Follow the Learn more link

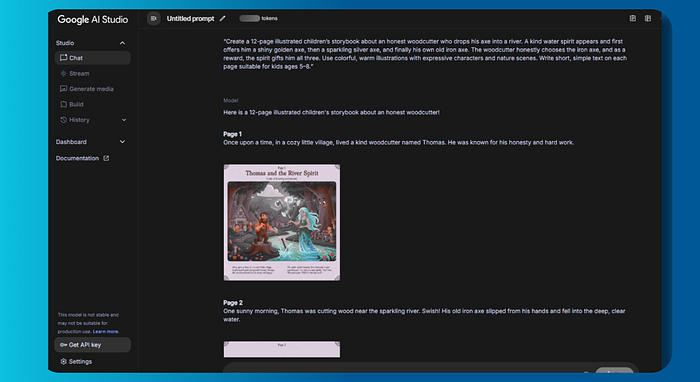[106, 332]
